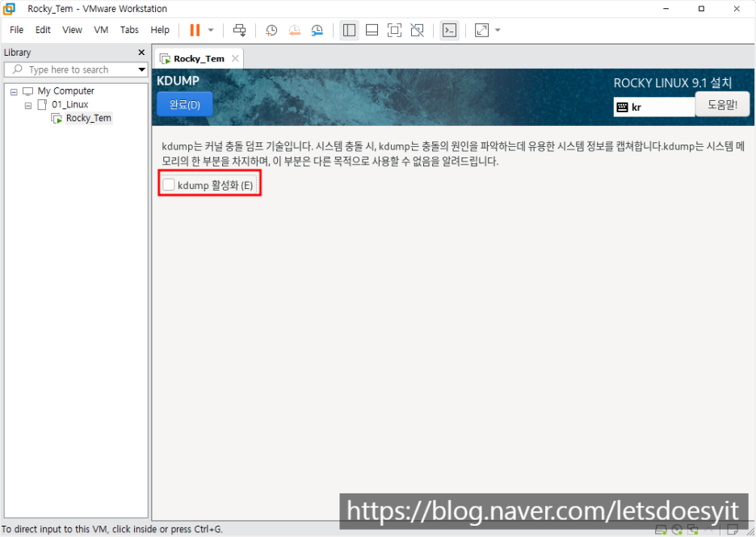Image resolution: width=756 pixels, height=537 pixels.
Task: Open the console view icon
Action: 449,31
